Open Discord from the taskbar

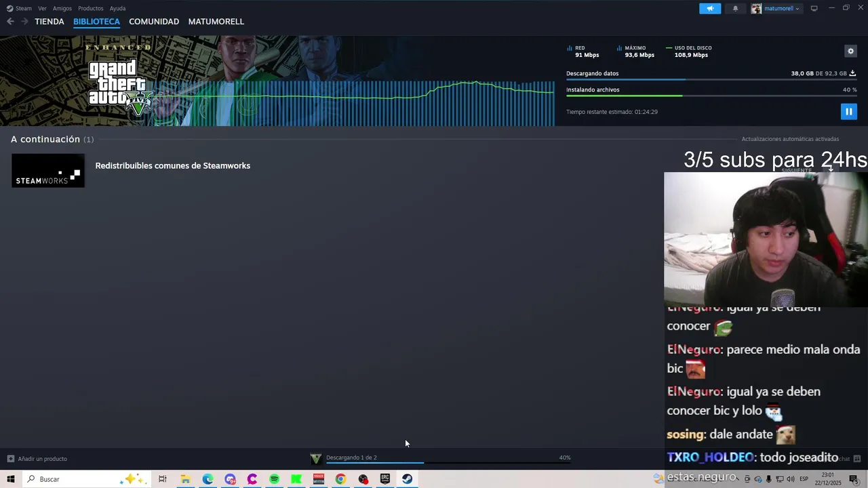pyautogui.click(x=230, y=479)
